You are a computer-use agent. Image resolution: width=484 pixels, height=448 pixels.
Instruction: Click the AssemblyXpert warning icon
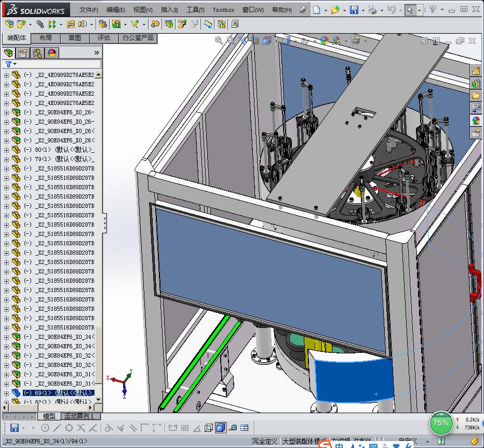(221, 24)
